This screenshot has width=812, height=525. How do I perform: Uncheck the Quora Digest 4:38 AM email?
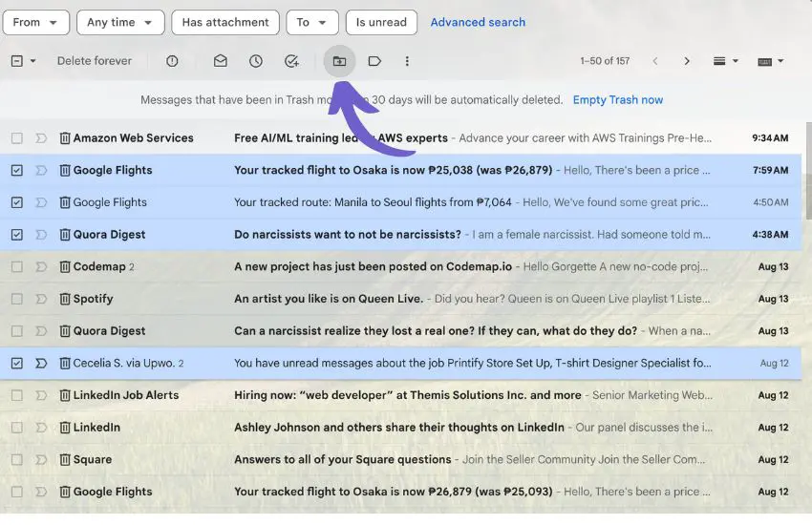click(x=17, y=235)
